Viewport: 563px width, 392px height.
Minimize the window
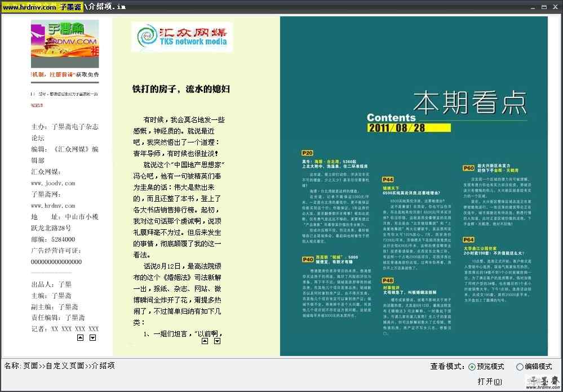click(x=533, y=7)
